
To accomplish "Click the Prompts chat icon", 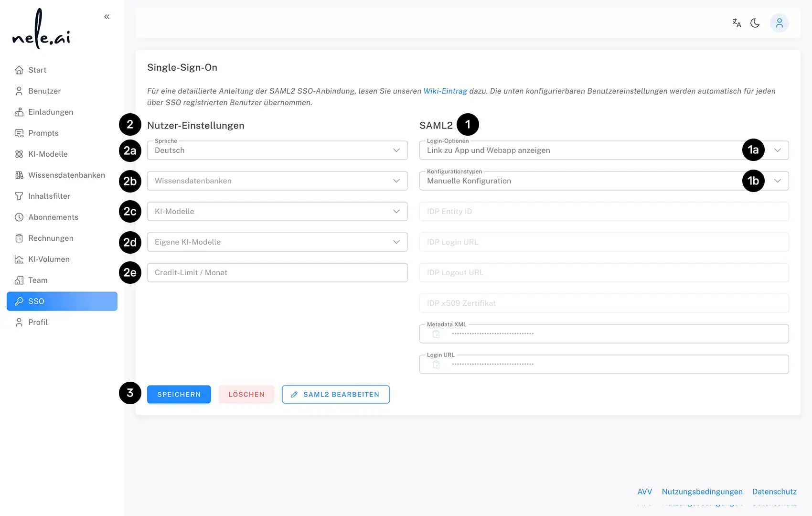I will (19, 133).
